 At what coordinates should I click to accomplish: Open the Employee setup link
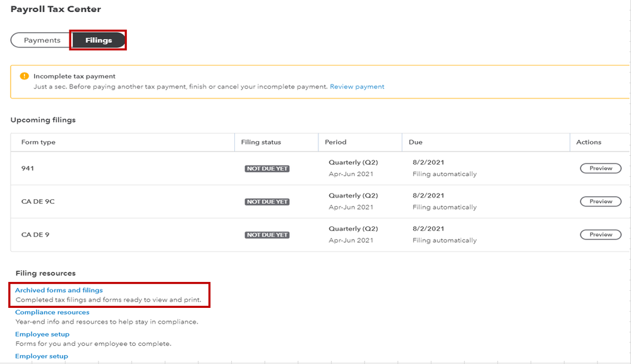[42, 334]
